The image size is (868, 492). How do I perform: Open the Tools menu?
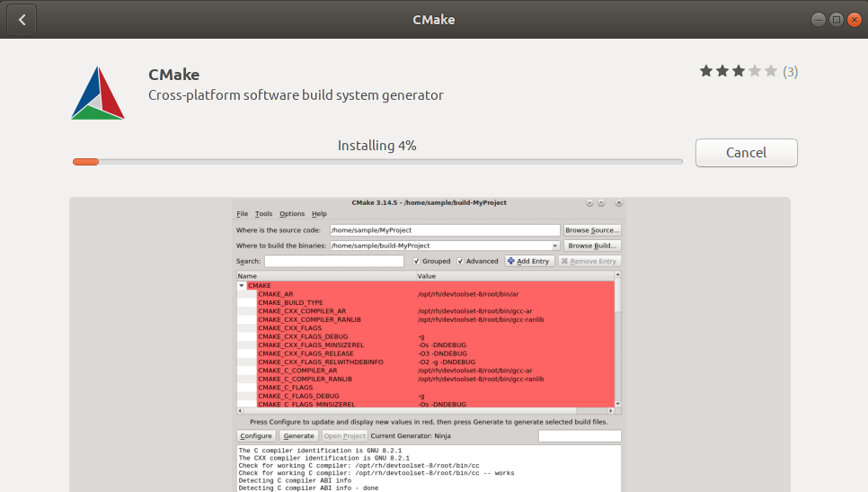pyautogui.click(x=263, y=214)
